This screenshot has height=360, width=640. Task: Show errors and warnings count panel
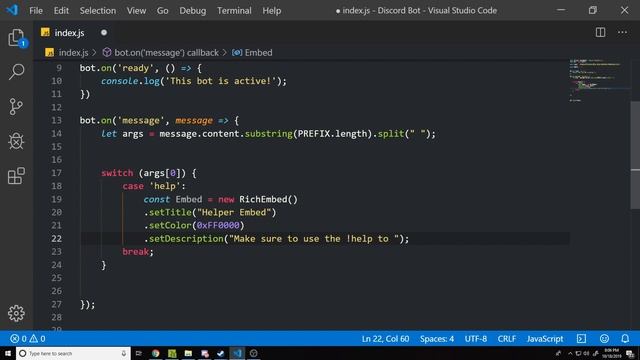tap(28, 338)
